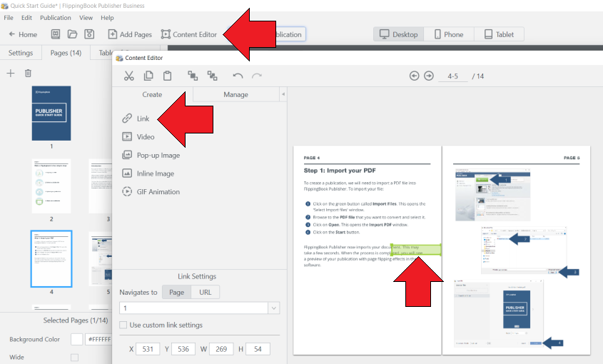
Task: Click the X position field
Action: (148, 349)
